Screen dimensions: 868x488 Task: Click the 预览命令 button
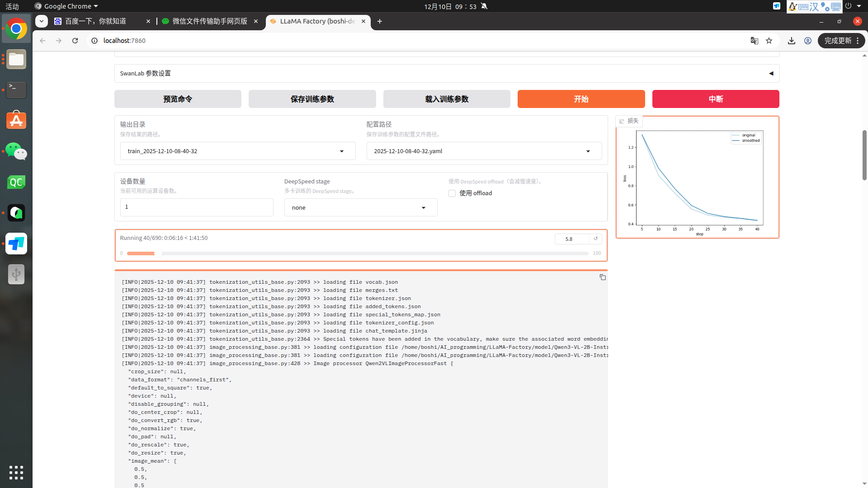[178, 99]
